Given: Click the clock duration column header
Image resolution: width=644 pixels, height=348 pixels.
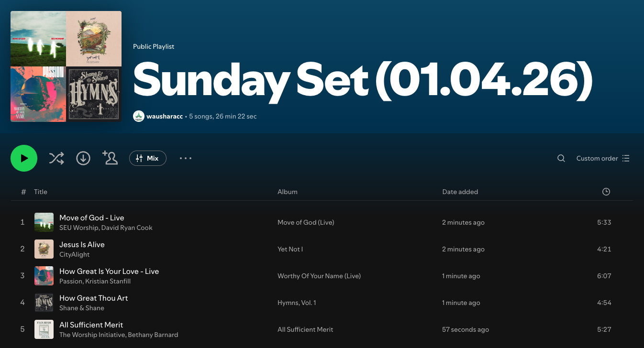Looking at the screenshot, I should pyautogui.click(x=606, y=192).
